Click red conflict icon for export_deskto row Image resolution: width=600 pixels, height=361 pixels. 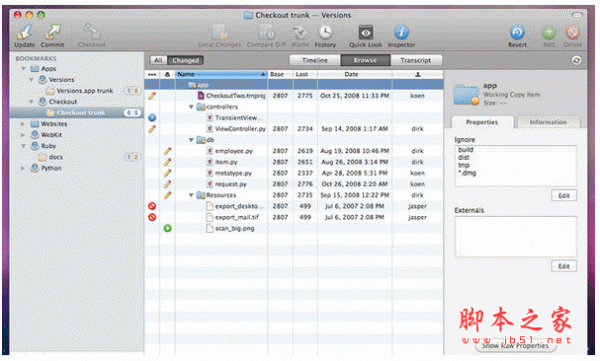(152, 206)
